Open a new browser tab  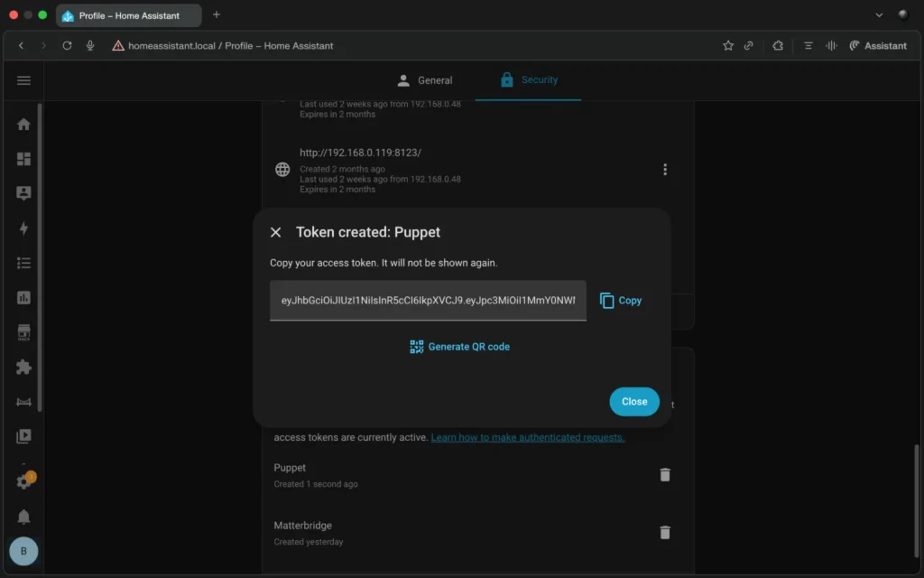click(217, 14)
